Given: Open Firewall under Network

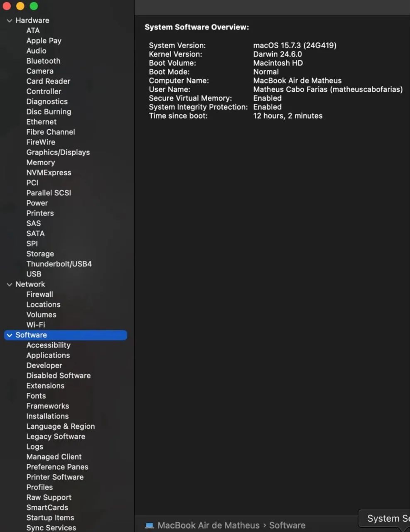Looking at the screenshot, I should tap(39, 295).
